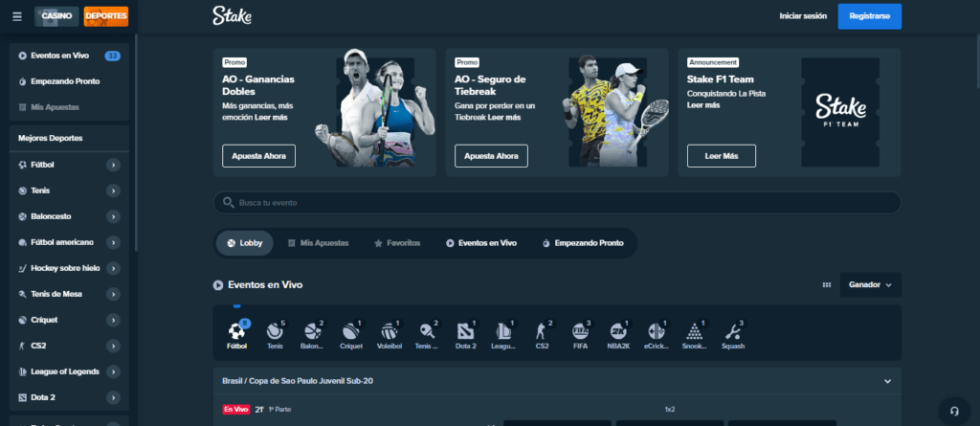Open Eventos en Vivo in sidebar
Image resolution: width=980 pixels, height=426 pixels.
click(60, 56)
